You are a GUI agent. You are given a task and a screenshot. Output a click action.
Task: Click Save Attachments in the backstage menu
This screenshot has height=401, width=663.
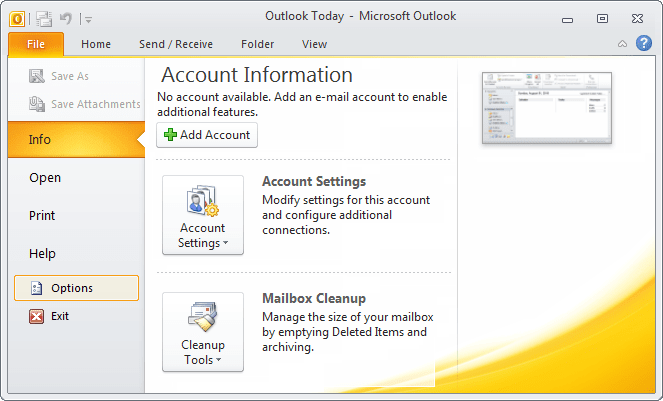click(85, 104)
